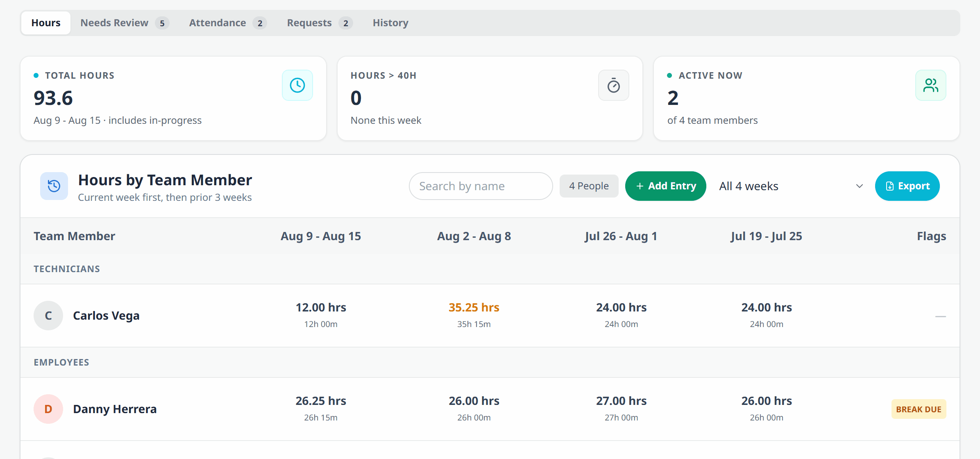The image size is (980, 459).
Task: Click the Aug 9 - Aug 15 column header
Action: click(321, 236)
